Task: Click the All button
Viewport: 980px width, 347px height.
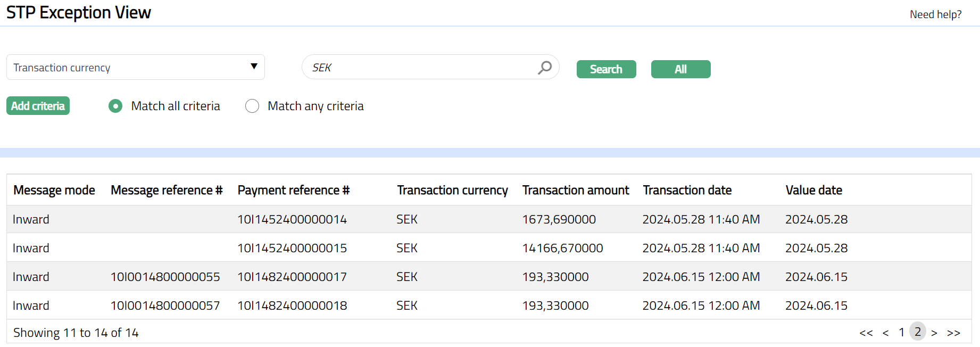Action: pyautogui.click(x=680, y=69)
